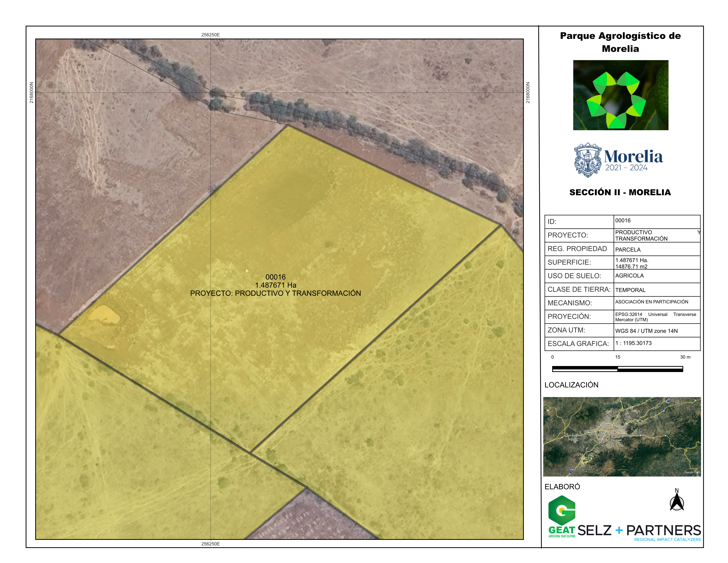Click the ESCALA GRAFICA value 1 : 1195.30173
The height and width of the screenshot is (563, 728).
tap(633, 343)
